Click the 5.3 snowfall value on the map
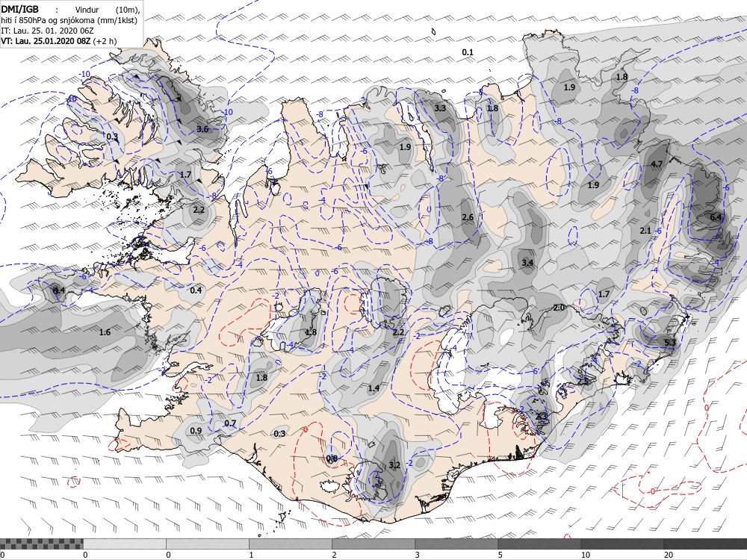 tap(670, 342)
